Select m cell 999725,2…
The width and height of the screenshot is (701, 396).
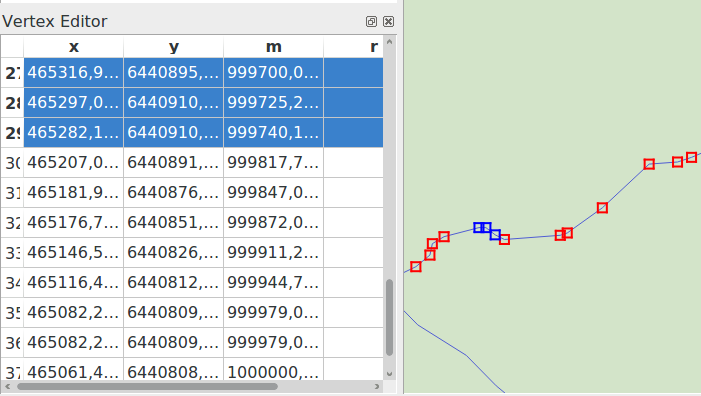pos(273,102)
